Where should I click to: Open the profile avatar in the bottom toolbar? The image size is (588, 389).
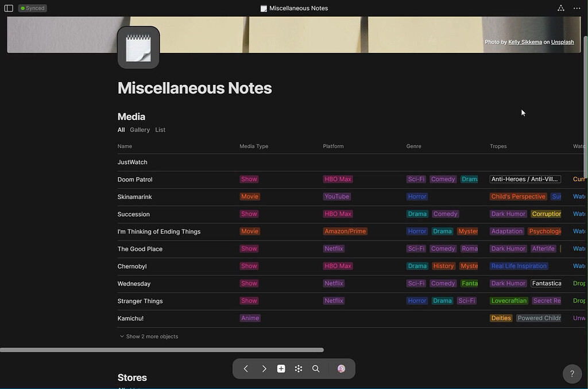[x=341, y=369]
